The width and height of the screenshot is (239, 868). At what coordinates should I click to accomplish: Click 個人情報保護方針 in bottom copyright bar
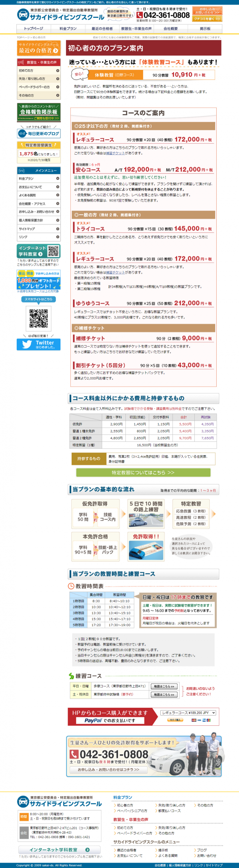[x=180, y=865]
